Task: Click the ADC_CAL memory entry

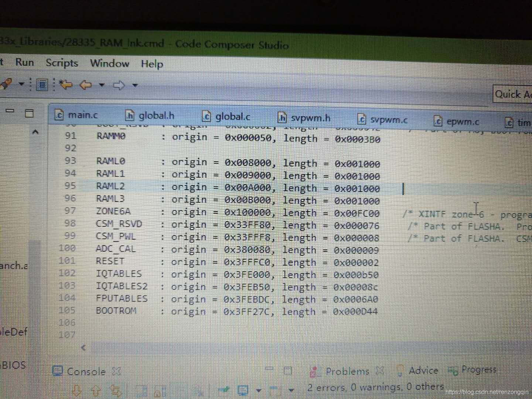Action: pos(237,249)
